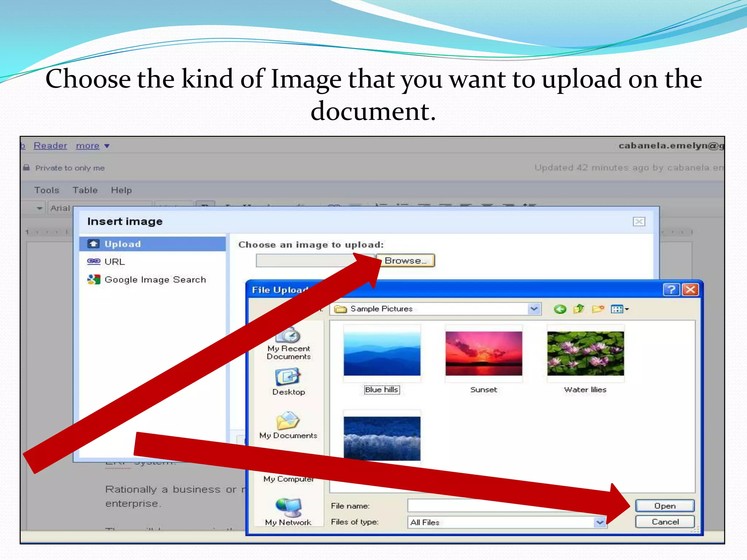
Task: Click the cabanela.emelyn account email text
Action: click(x=671, y=146)
